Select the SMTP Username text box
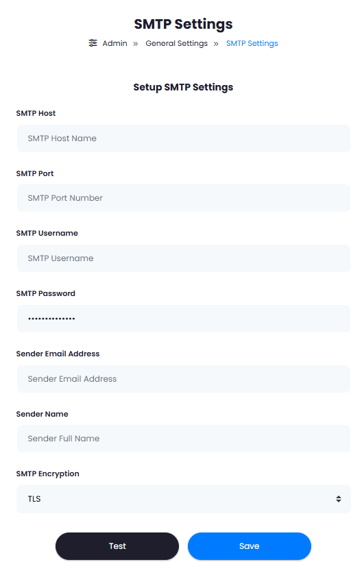The image size is (364, 588). click(x=184, y=258)
